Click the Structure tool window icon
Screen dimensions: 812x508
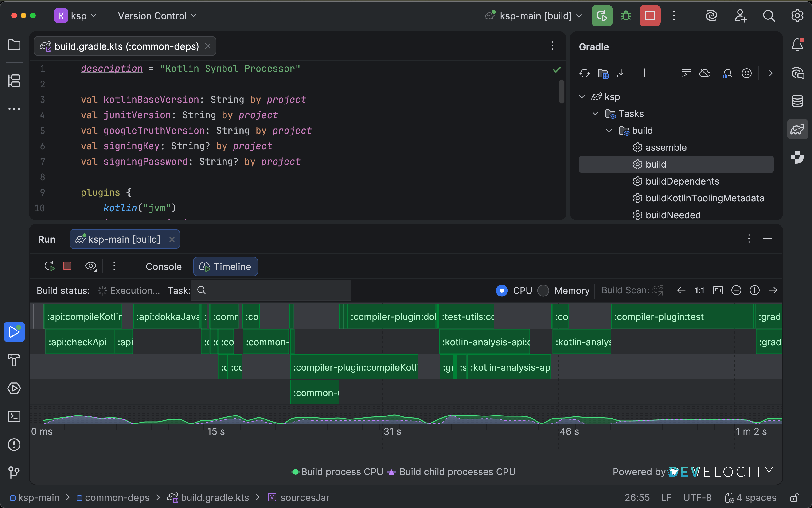[14, 81]
